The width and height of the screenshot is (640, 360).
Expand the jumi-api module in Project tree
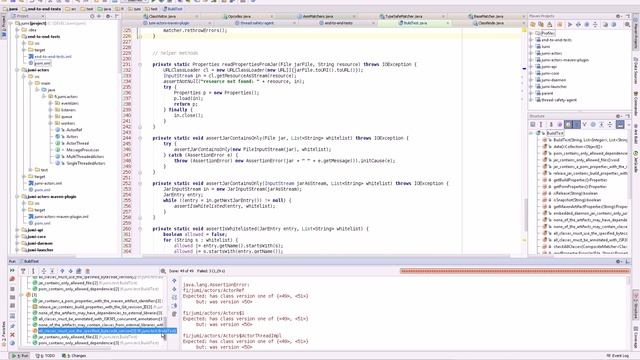pos(18,230)
